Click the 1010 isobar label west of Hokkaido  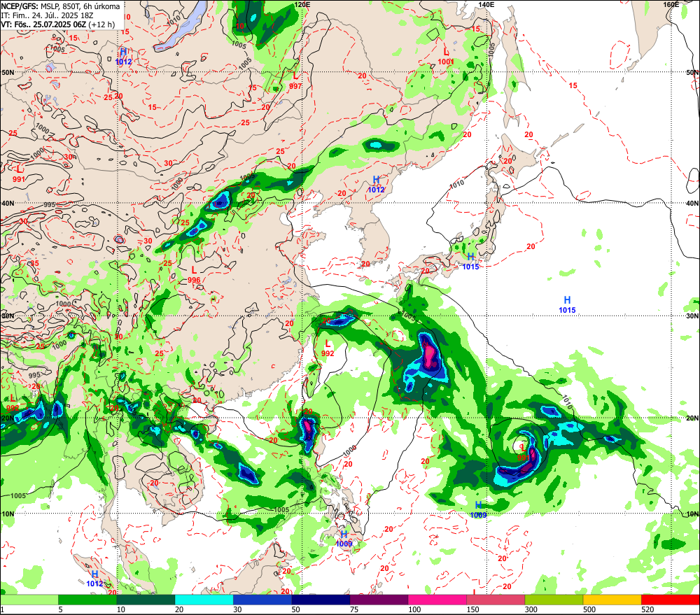(x=456, y=183)
